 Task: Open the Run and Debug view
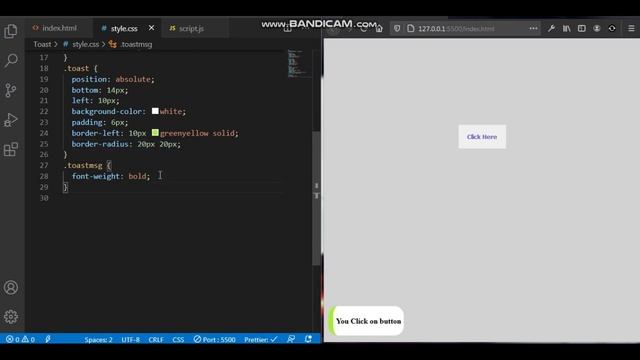point(11,120)
